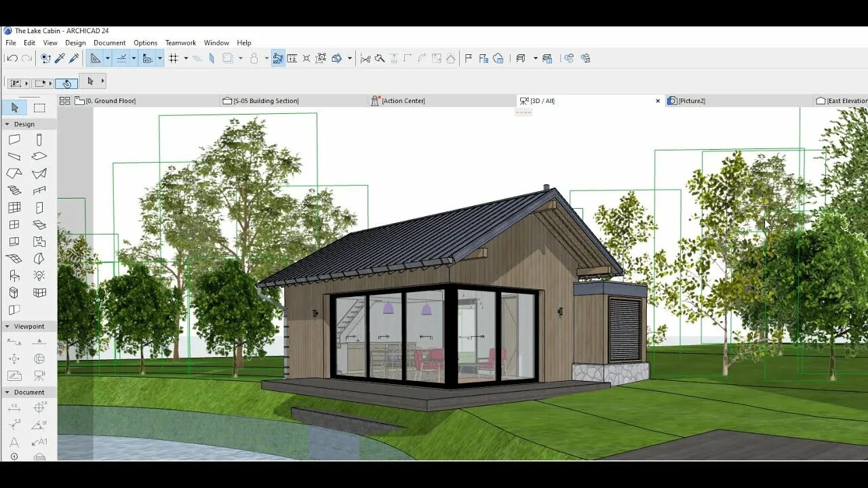Open the Options menu
Image resolution: width=868 pixels, height=488 pixels.
click(x=146, y=43)
